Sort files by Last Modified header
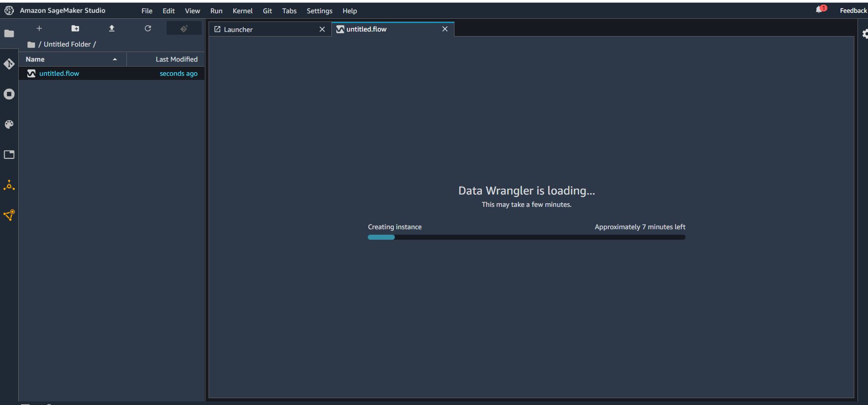 coord(166,59)
